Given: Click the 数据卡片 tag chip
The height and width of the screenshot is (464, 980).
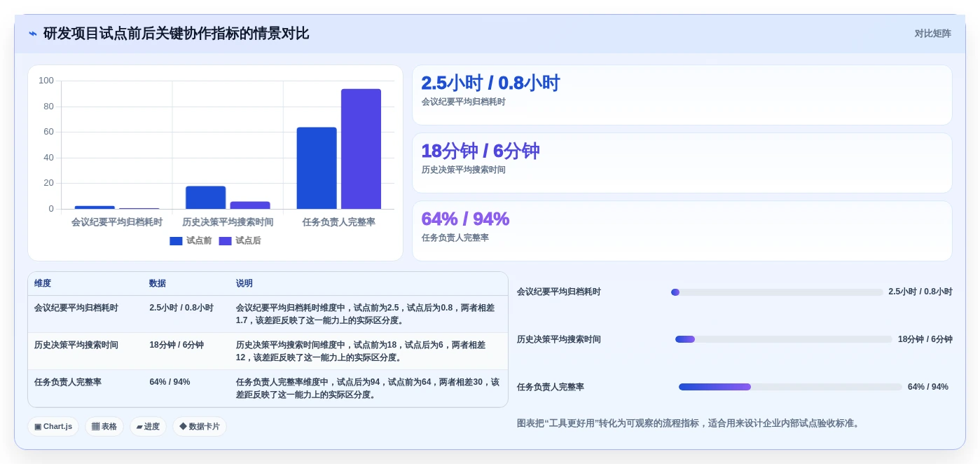Looking at the screenshot, I should point(200,426).
